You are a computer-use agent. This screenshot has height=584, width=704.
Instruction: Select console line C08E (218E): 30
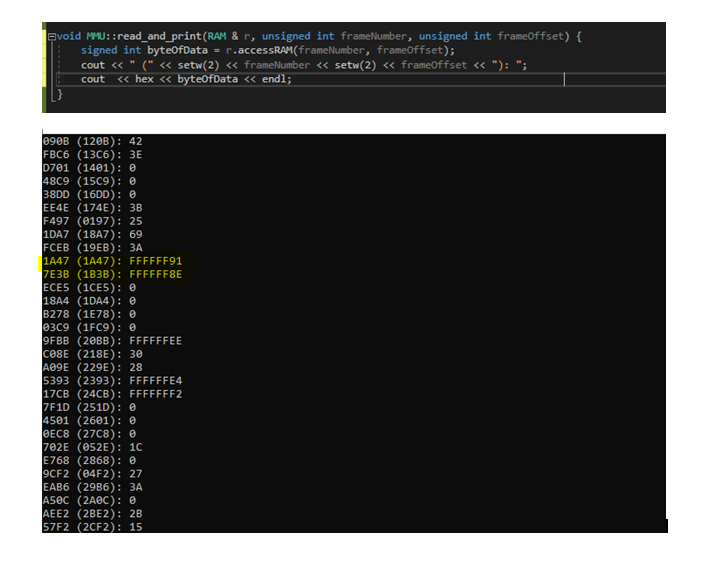[x=92, y=354]
